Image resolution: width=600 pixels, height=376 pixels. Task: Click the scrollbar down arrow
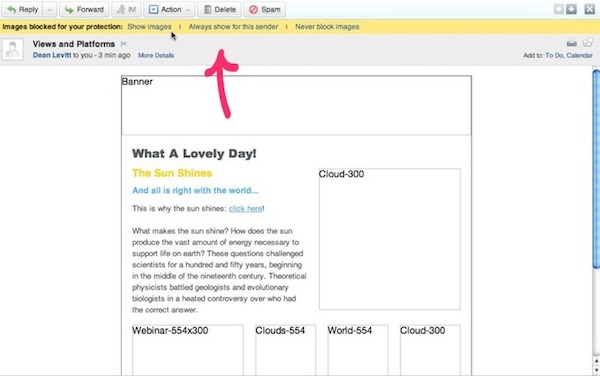596,370
